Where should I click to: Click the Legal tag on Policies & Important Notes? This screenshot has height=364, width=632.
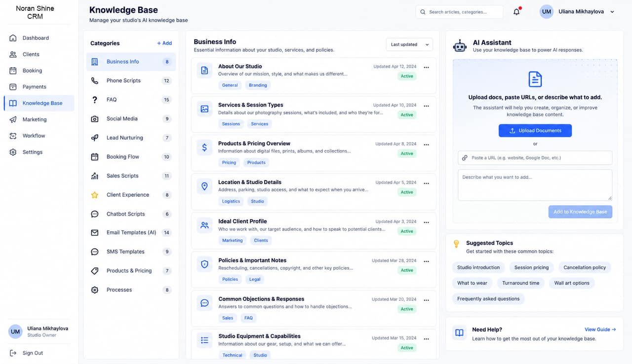(x=255, y=279)
